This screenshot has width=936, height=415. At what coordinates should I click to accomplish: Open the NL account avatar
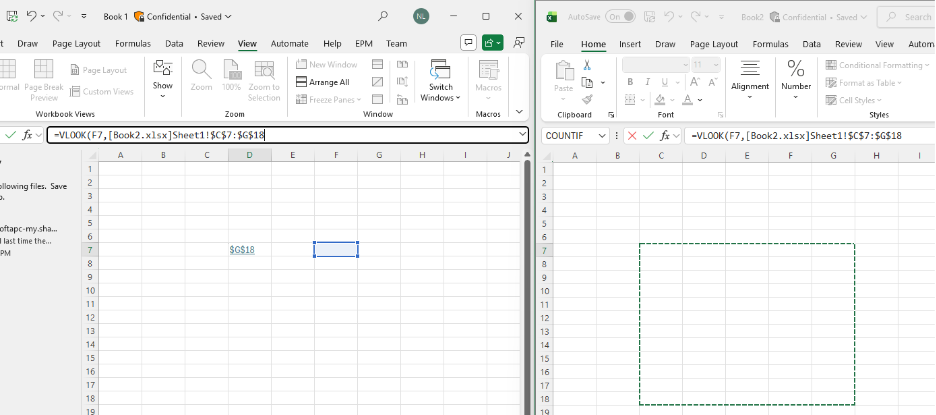coord(421,17)
